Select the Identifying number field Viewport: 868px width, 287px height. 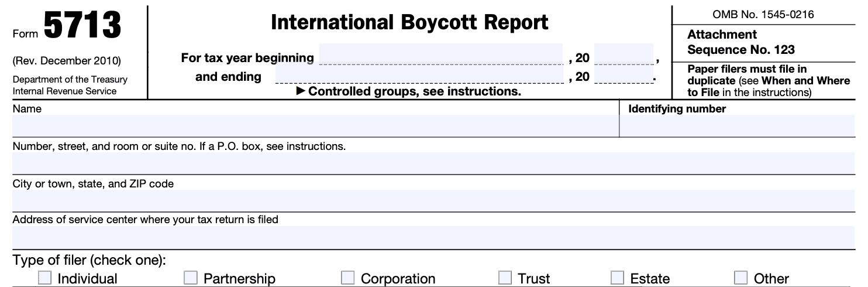tap(737, 126)
